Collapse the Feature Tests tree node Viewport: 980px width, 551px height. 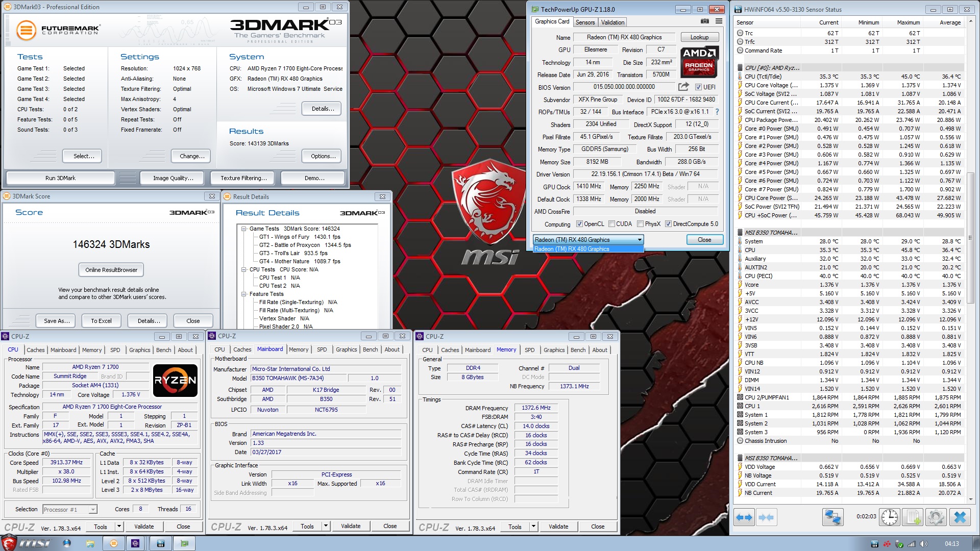click(244, 294)
